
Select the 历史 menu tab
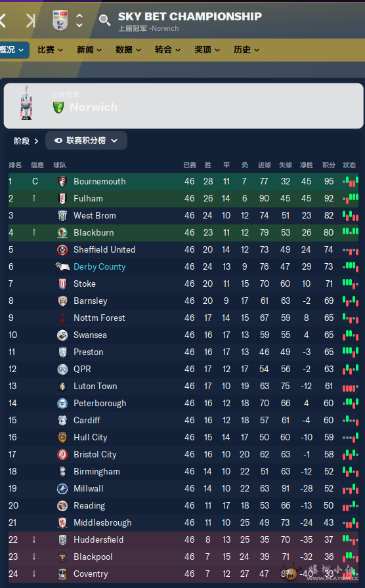(x=246, y=50)
